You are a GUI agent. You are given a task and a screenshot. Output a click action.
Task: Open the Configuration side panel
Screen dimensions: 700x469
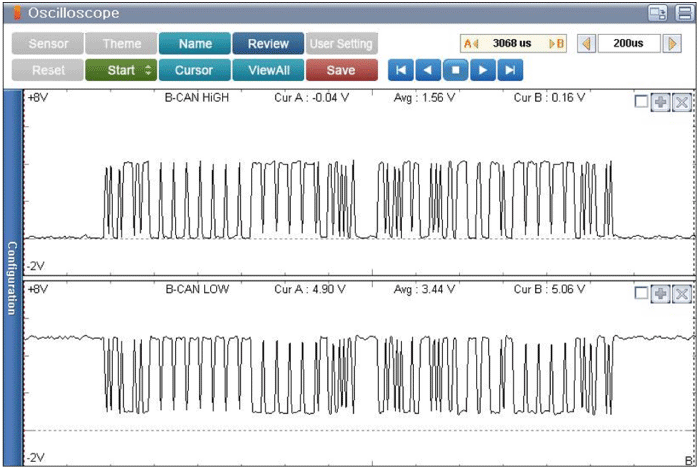[x=12, y=278]
